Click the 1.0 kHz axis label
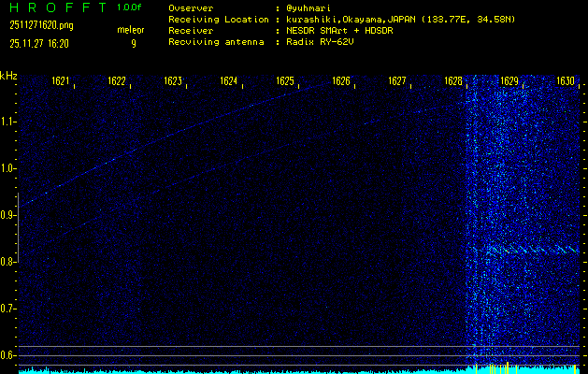588x374 pixels. click(x=7, y=169)
